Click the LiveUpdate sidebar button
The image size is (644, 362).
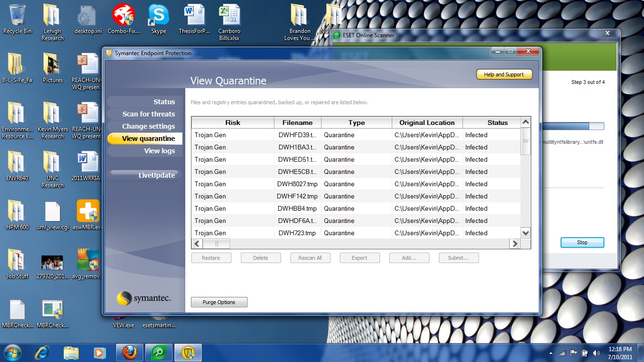(x=145, y=175)
